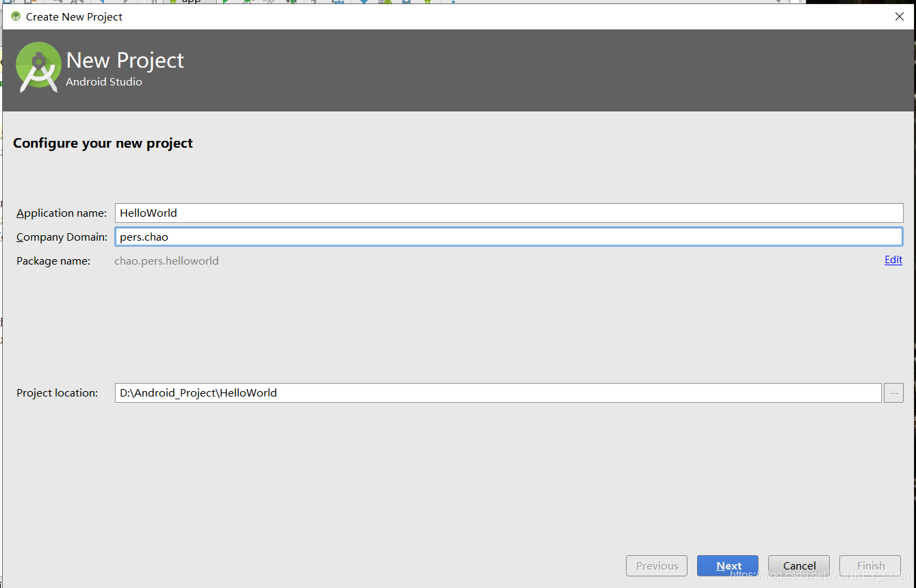Click the 'Application name:' label
The height and width of the screenshot is (588, 916).
coord(62,213)
